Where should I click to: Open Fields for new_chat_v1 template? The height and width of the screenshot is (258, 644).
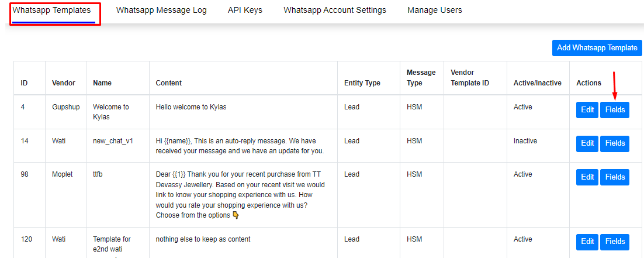pyautogui.click(x=615, y=143)
